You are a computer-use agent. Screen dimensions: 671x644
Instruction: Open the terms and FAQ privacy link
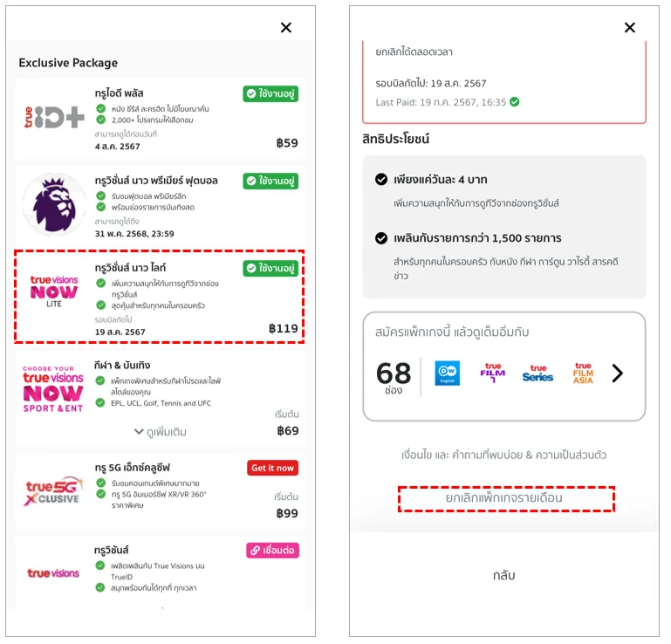504,455
